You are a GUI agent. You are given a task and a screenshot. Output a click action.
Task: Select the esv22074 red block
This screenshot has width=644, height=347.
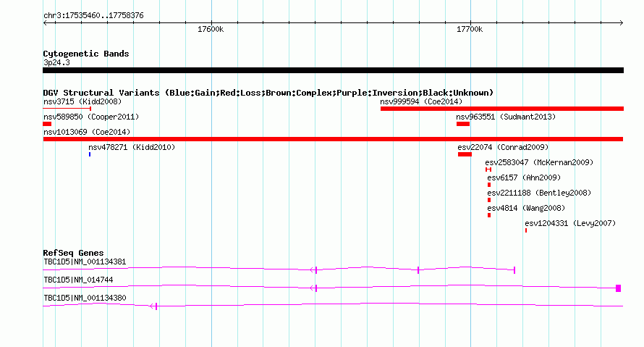[x=465, y=154]
